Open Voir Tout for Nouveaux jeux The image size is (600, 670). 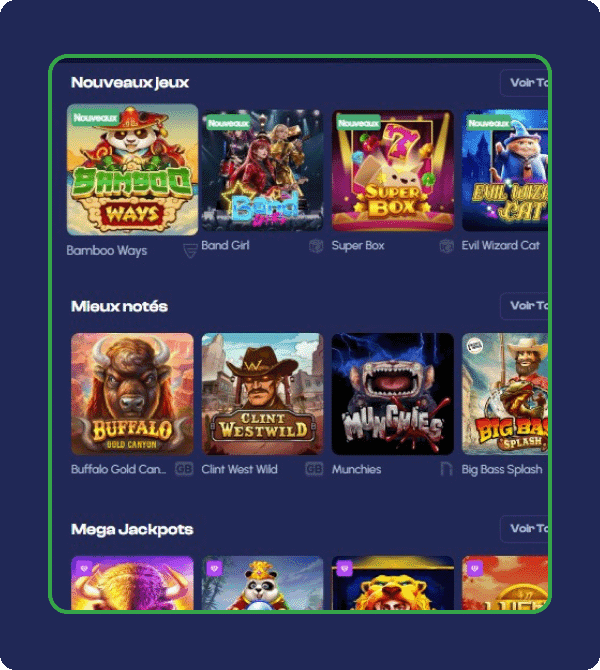coord(525,82)
